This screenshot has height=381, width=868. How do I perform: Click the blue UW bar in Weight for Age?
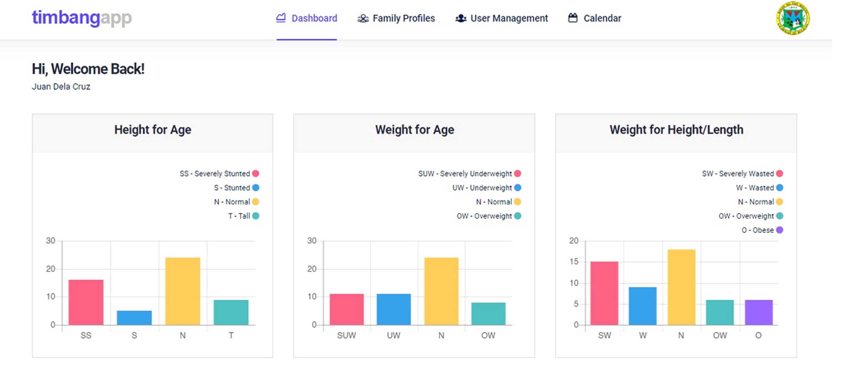point(394,309)
